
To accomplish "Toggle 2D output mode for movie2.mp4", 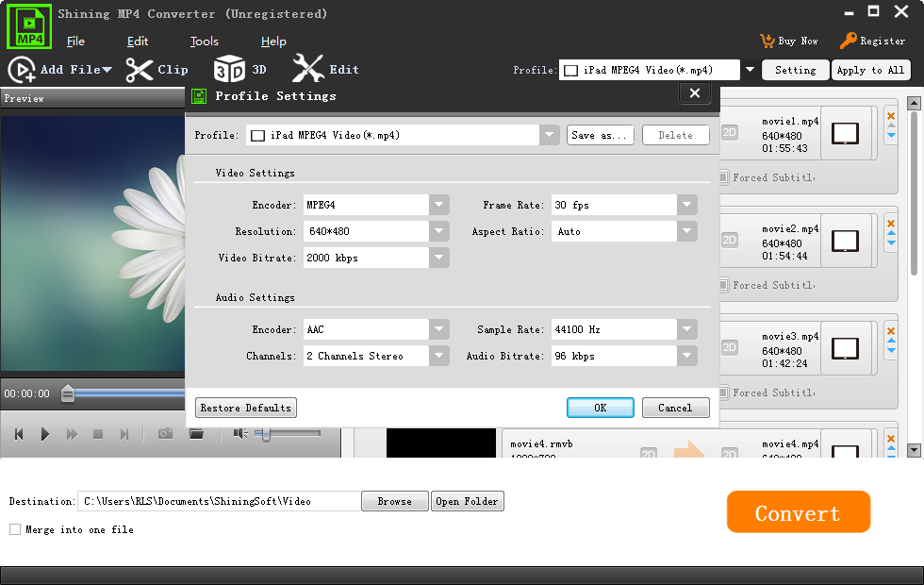I will 730,240.
